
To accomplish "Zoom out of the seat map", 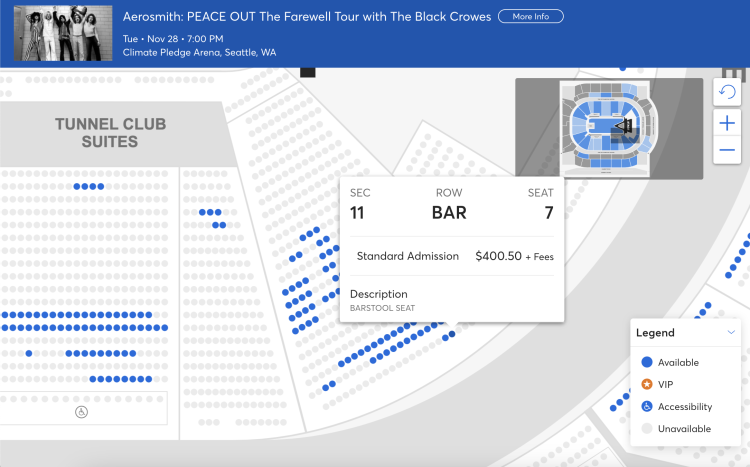I will 727,150.
